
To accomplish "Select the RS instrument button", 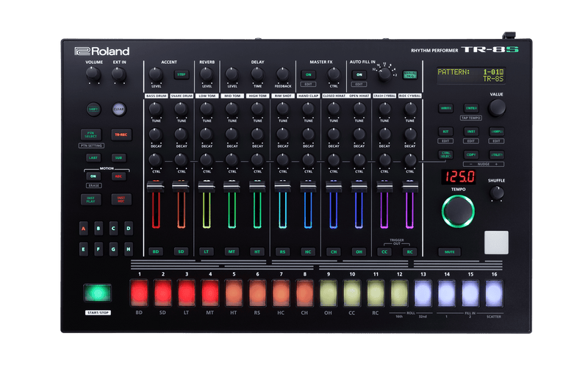I will tap(283, 251).
